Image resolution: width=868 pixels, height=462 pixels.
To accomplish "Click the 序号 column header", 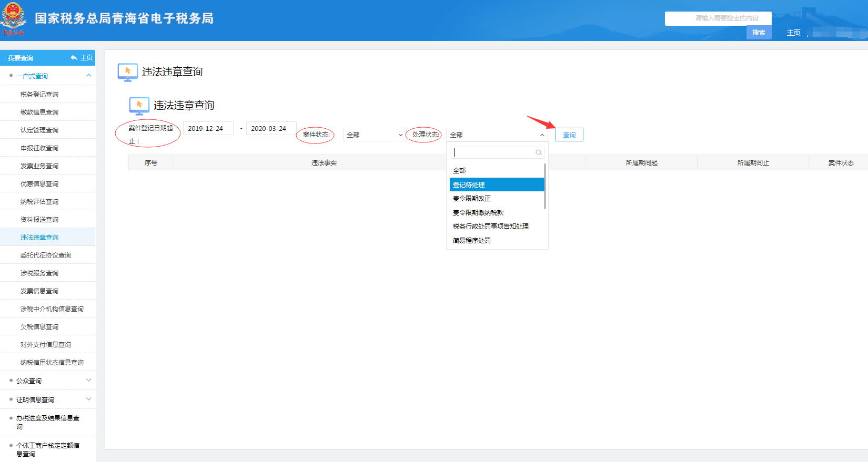I will (x=151, y=163).
